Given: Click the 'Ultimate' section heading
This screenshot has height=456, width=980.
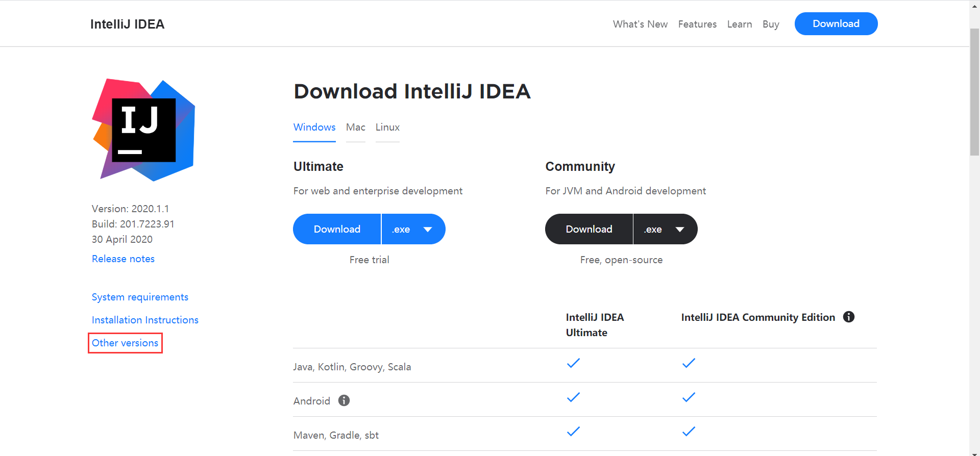Looking at the screenshot, I should click(x=318, y=166).
